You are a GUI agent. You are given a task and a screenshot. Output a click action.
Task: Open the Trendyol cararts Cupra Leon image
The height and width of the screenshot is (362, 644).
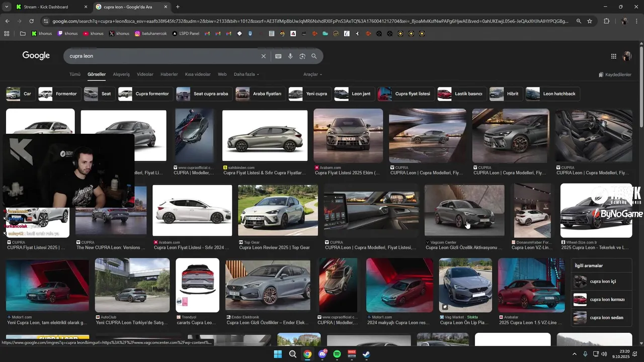click(197, 285)
